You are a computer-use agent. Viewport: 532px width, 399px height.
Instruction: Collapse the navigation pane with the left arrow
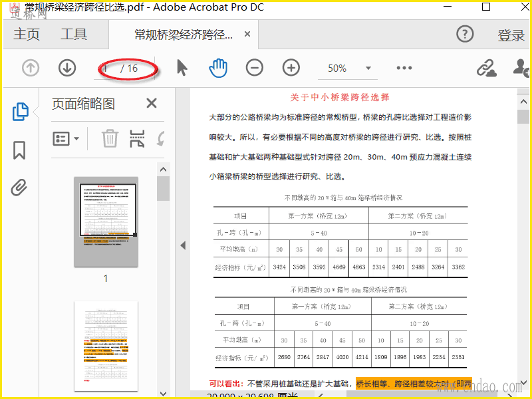click(x=183, y=245)
